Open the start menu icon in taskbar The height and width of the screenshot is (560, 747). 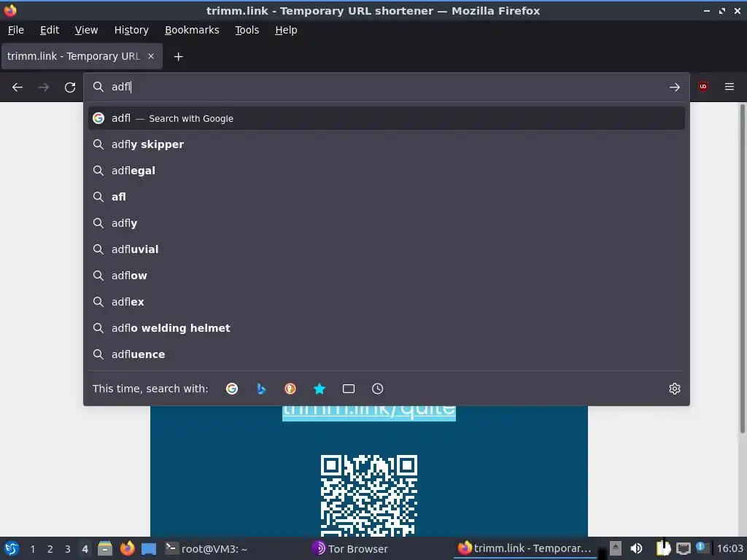click(11, 548)
